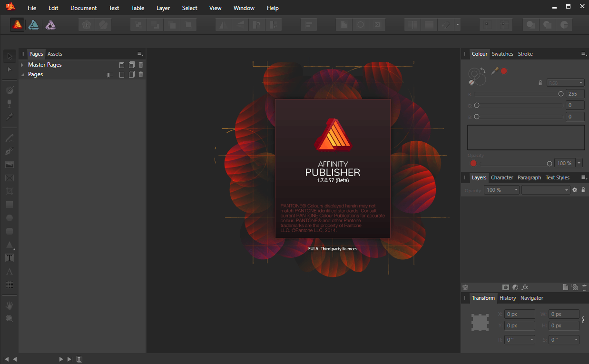The image size is (589, 364).
Task: Open the Document menu
Action: tap(83, 8)
